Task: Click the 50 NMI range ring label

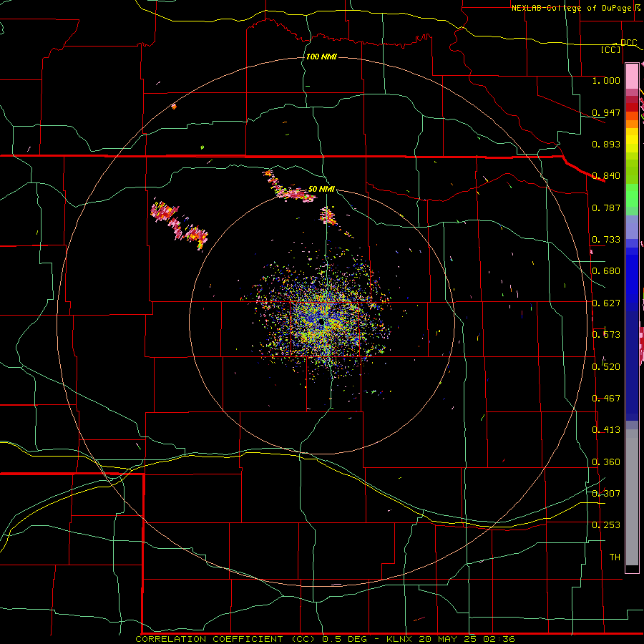Action: (321, 189)
